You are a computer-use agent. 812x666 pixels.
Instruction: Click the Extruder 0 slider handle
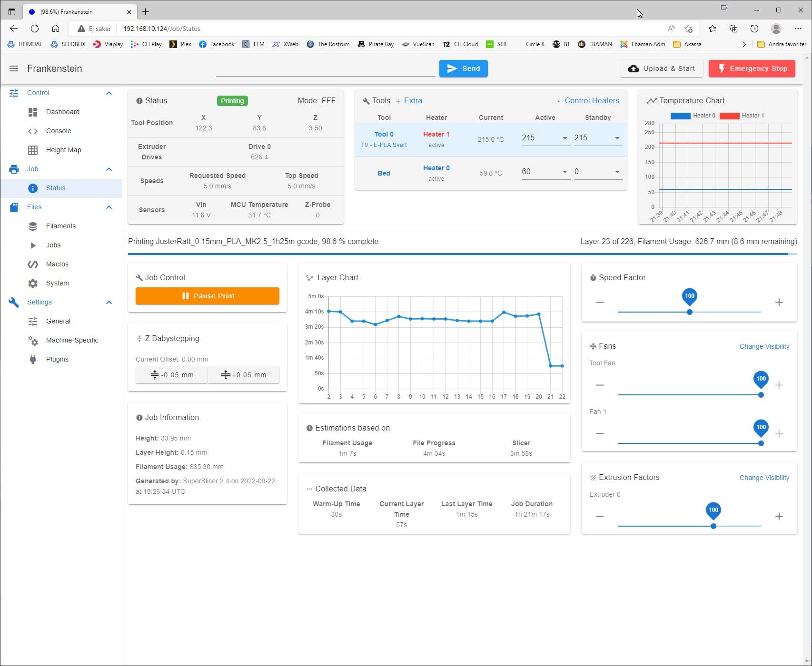click(x=713, y=526)
